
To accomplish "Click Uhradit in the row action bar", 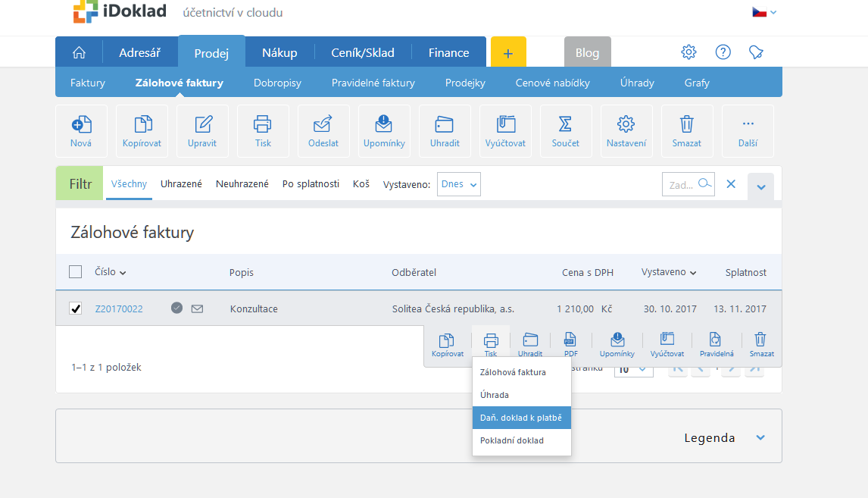I will coord(529,345).
